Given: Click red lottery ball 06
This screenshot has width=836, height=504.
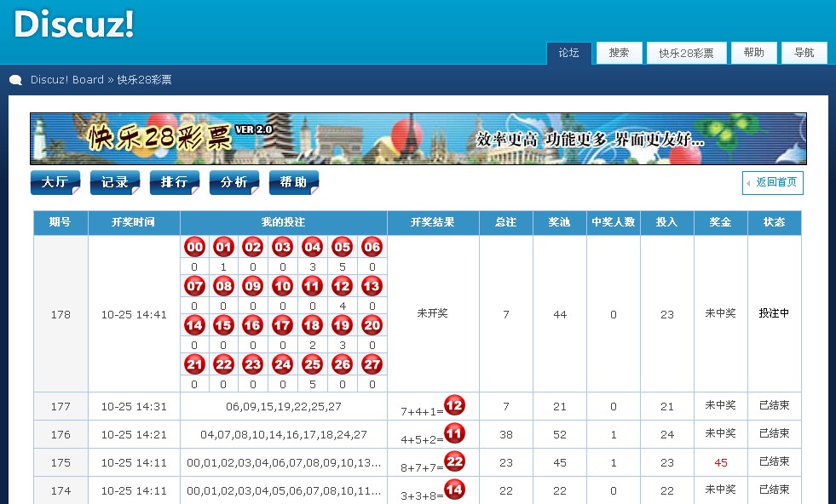Looking at the screenshot, I should pyautogui.click(x=372, y=247).
